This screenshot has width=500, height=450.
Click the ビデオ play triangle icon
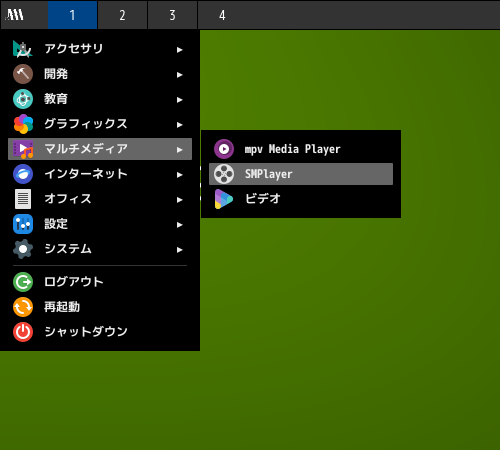[224, 199]
